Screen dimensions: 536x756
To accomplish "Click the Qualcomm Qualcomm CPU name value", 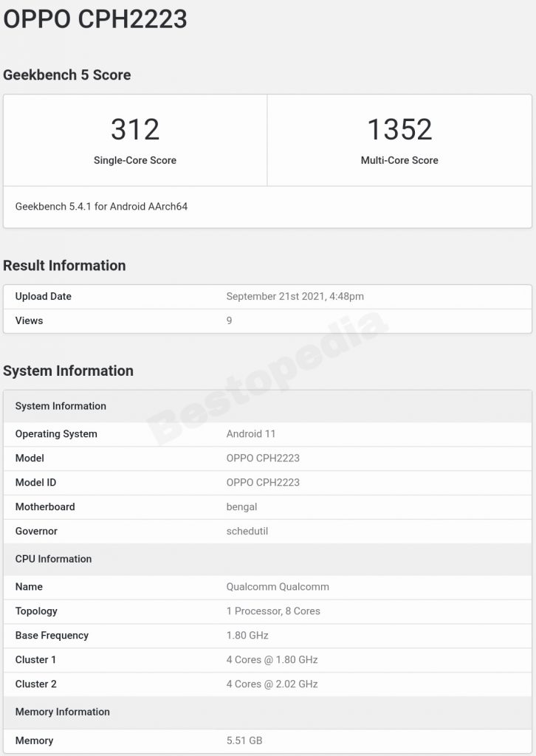I will [278, 586].
